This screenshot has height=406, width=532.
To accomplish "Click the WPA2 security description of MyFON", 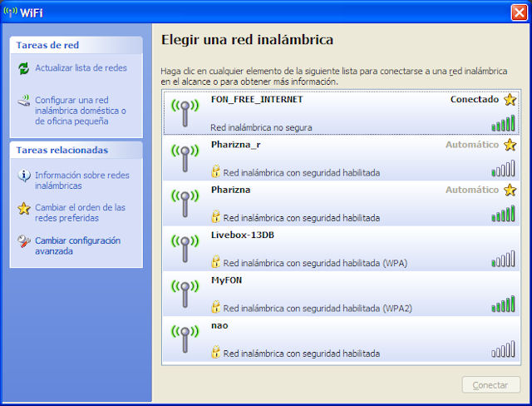I will (318, 308).
